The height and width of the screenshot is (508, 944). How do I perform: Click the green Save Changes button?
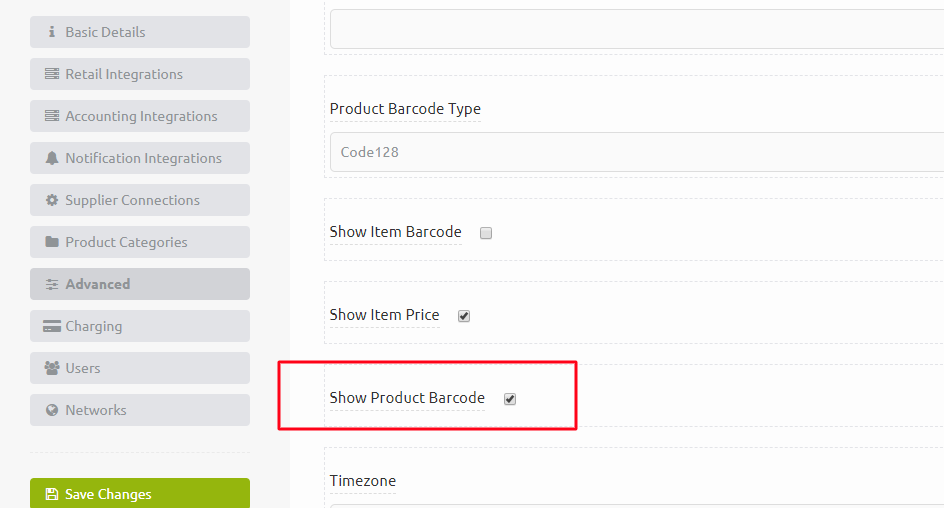click(x=140, y=494)
